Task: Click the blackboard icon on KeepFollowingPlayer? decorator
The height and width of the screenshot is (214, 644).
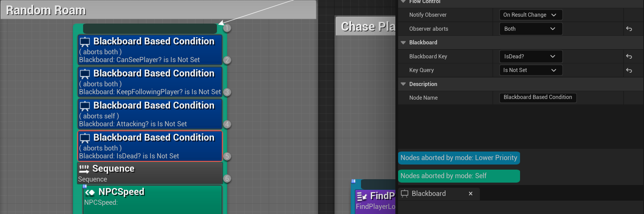Action: pyautogui.click(x=85, y=74)
